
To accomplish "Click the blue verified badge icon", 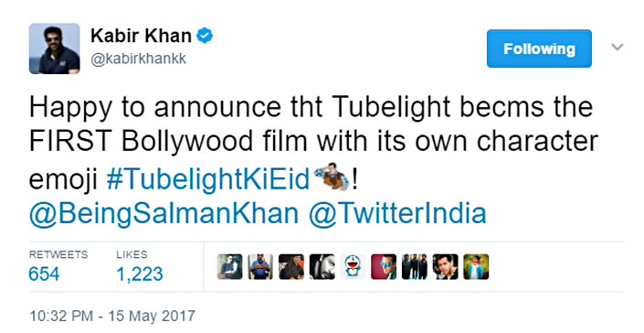I will 205,37.
